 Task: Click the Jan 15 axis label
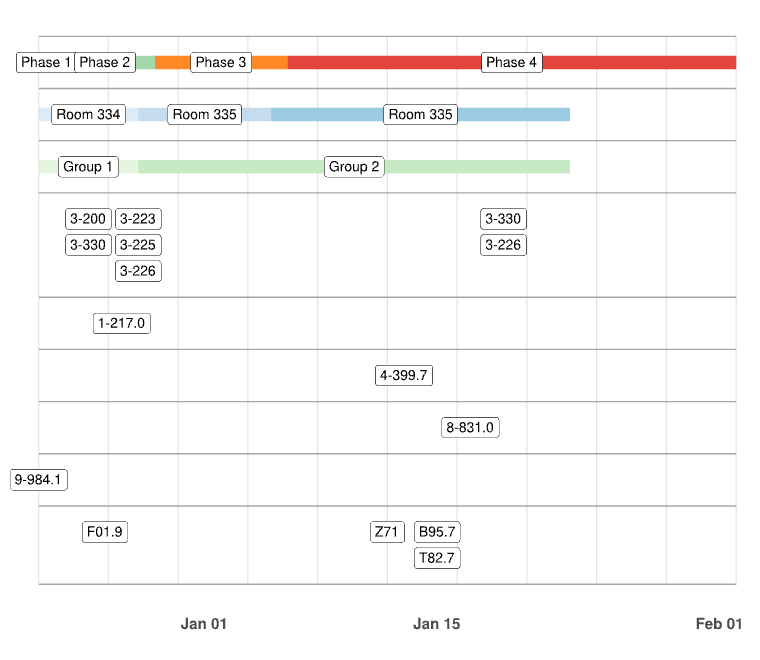click(437, 624)
